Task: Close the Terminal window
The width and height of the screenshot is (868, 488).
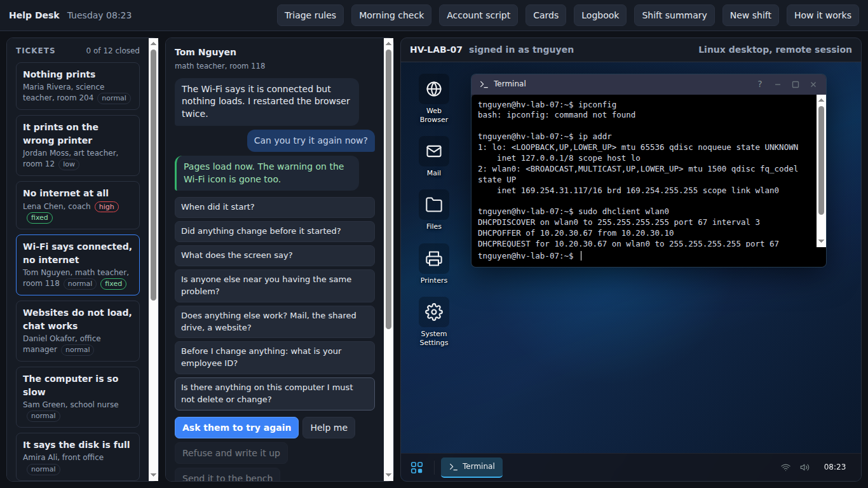Action: coord(813,84)
